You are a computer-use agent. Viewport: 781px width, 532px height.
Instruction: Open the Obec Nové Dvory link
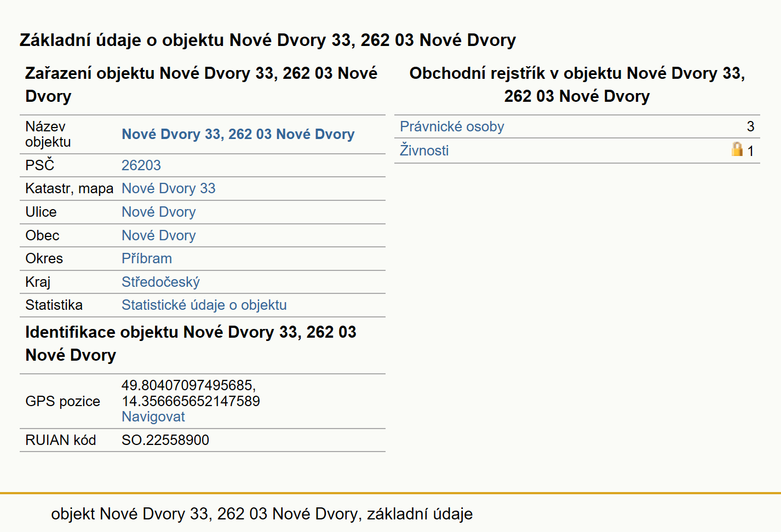click(159, 235)
